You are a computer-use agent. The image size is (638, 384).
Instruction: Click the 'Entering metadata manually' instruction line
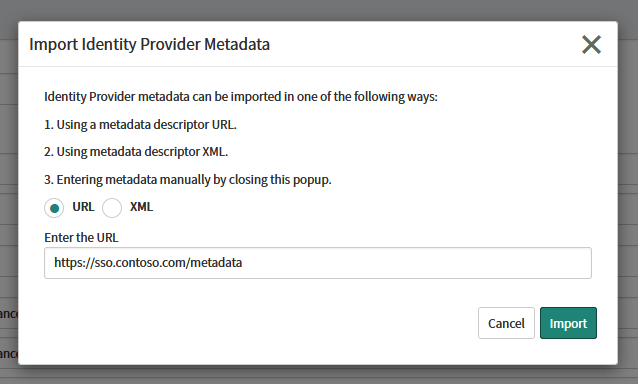pos(188,180)
